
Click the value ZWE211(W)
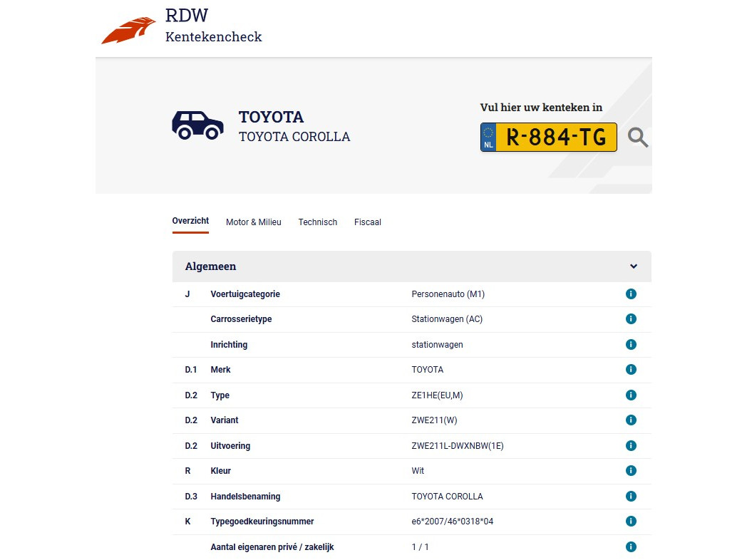(x=434, y=420)
